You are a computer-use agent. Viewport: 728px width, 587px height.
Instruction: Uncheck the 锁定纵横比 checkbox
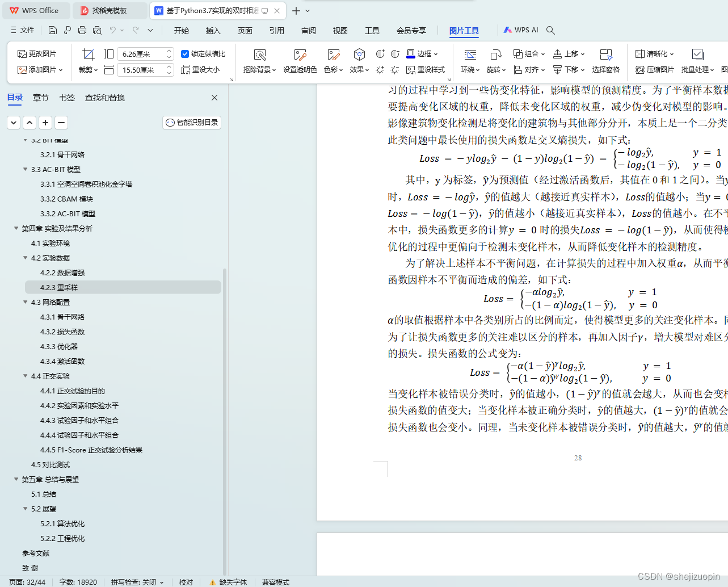pyautogui.click(x=185, y=53)
